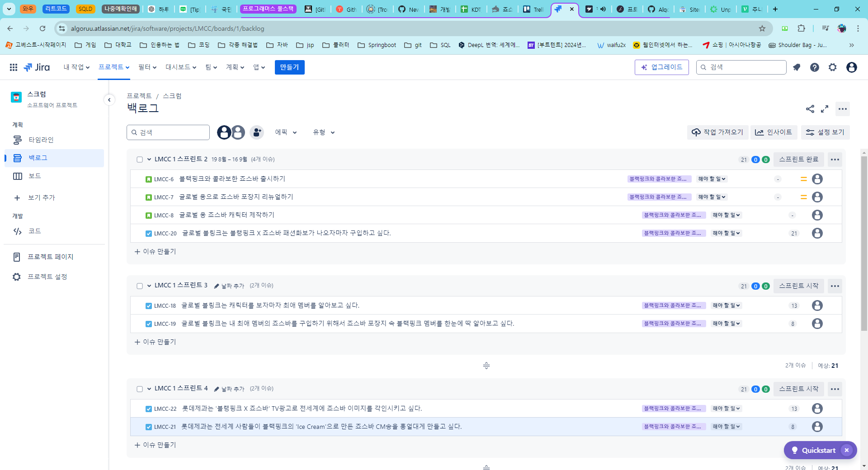The height and width of the screenshot is (470, 868).
Task: Open 보드 view in sidebar
Action: (x=54, y=176)
